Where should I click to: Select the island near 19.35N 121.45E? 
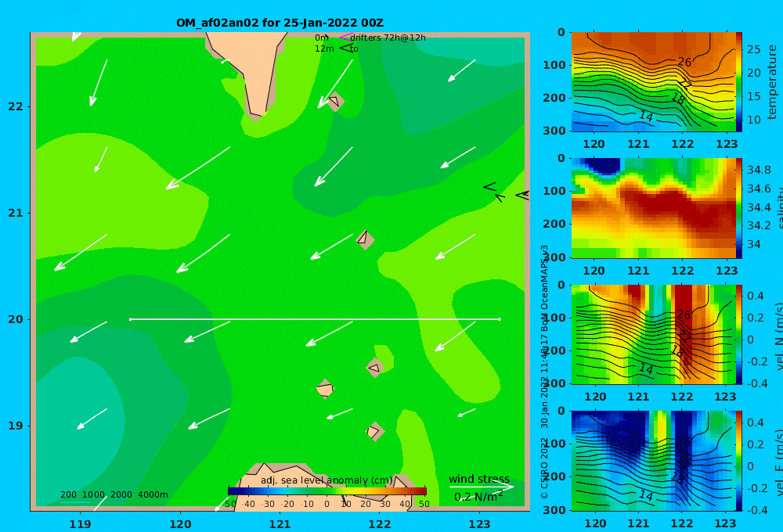coord(325,389)
